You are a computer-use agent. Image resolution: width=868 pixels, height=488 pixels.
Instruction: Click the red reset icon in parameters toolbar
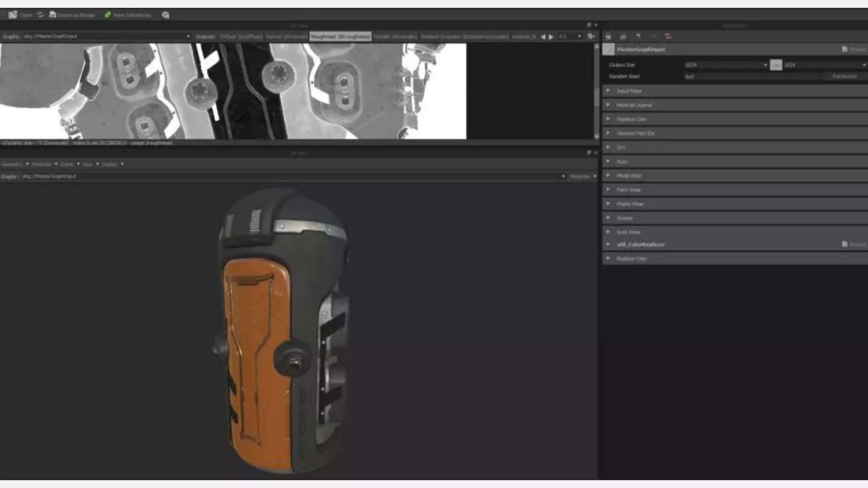click(x=668, y=36)
